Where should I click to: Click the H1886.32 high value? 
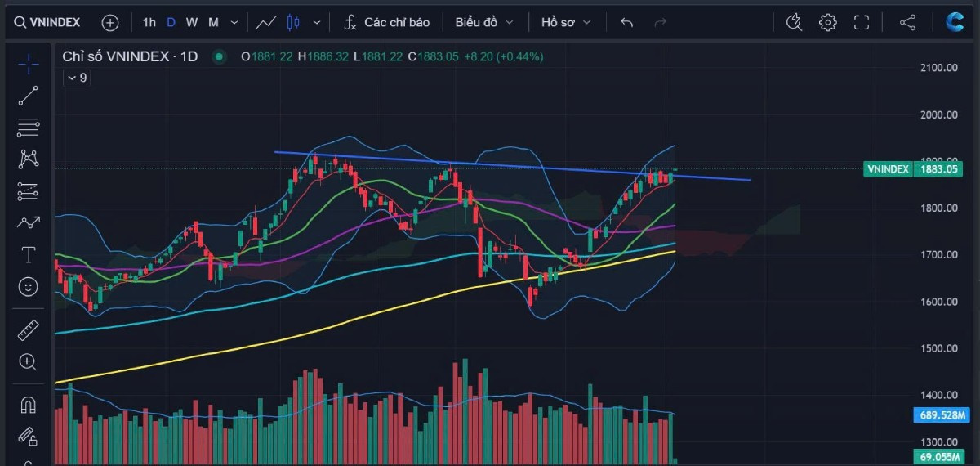click(x=323, y=56)
